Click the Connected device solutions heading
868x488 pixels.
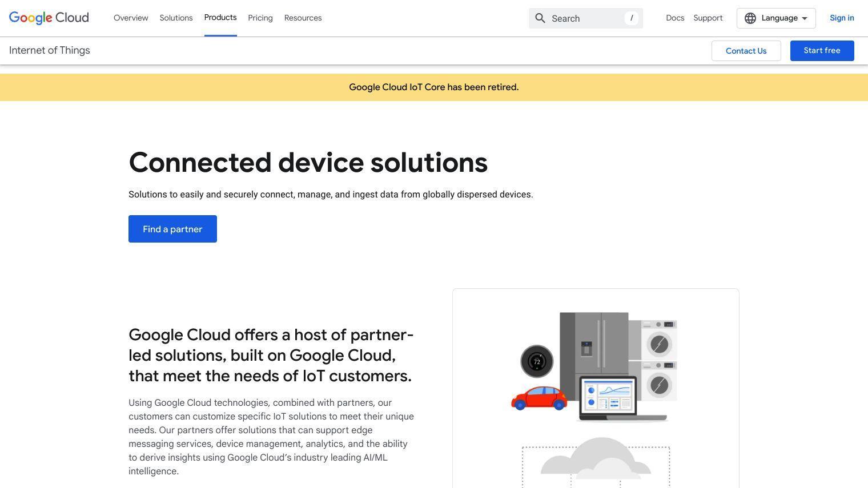308,163
